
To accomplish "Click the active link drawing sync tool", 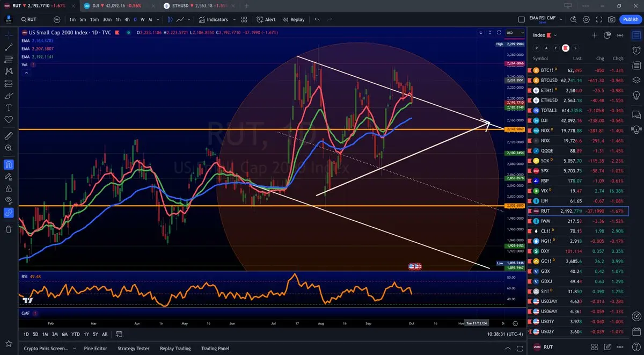I will [9, 213].
